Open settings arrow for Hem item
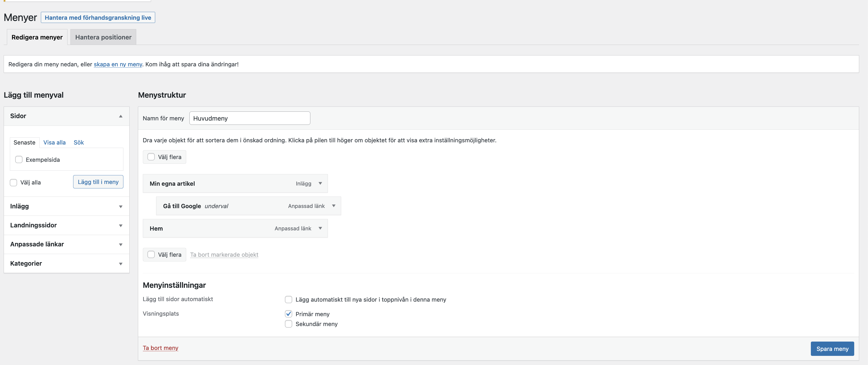This screenshot has width=868, height=365. pyautogui.click(x=320, y=228)
